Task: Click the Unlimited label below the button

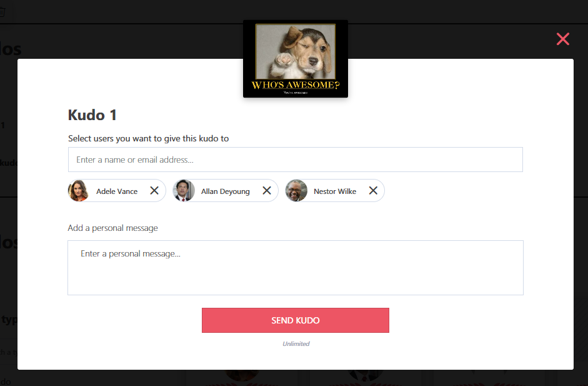Action: [296, 343]
